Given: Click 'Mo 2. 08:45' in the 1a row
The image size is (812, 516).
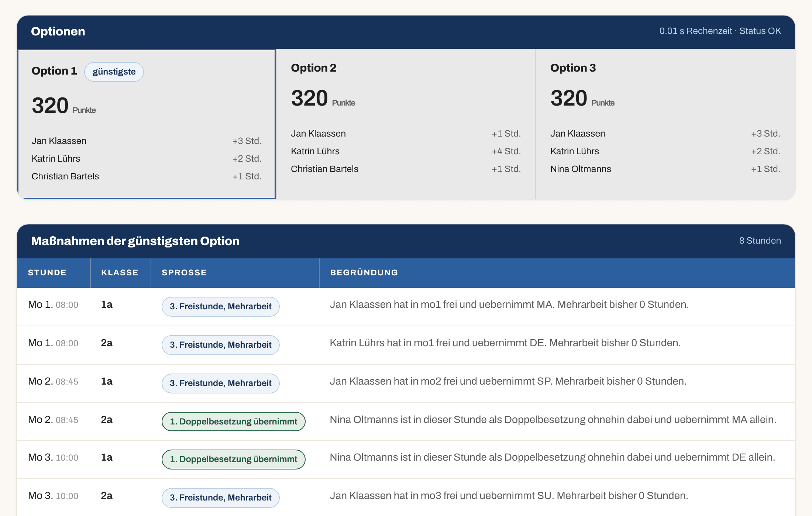Looking at the screenshot, I should tap(53, 381).
